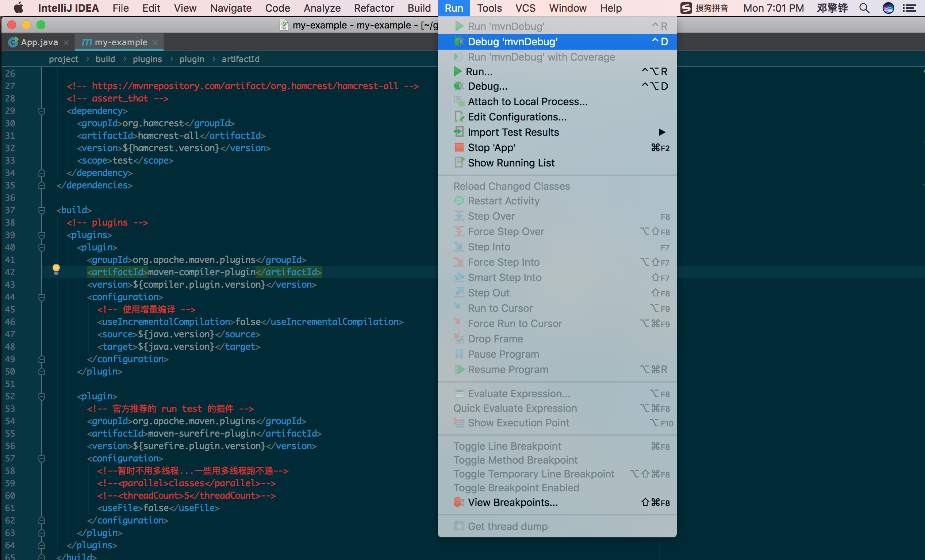Collapse the hamcrest dependency fold marker

42,111
